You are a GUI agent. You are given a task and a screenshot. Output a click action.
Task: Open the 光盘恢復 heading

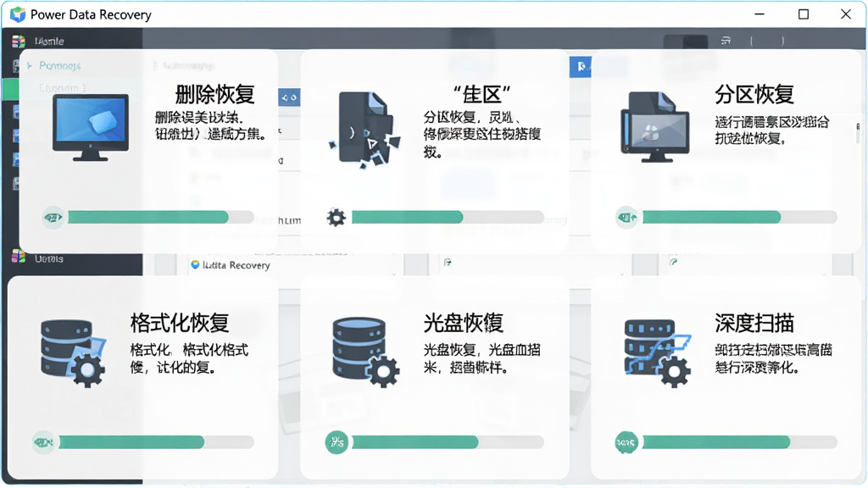click(x=463, y=323)
